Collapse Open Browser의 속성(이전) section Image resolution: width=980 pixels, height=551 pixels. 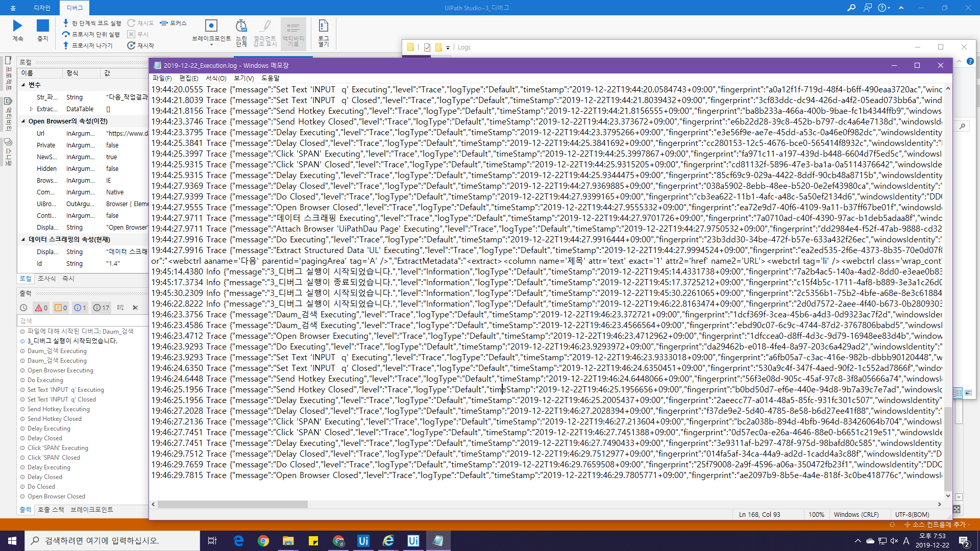[23, 121]
